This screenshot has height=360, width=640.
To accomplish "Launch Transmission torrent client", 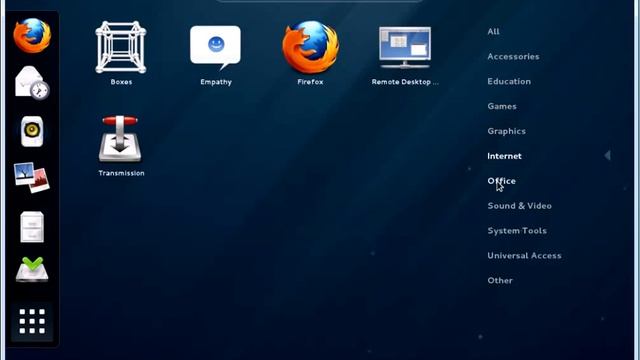I will (121, 146).
